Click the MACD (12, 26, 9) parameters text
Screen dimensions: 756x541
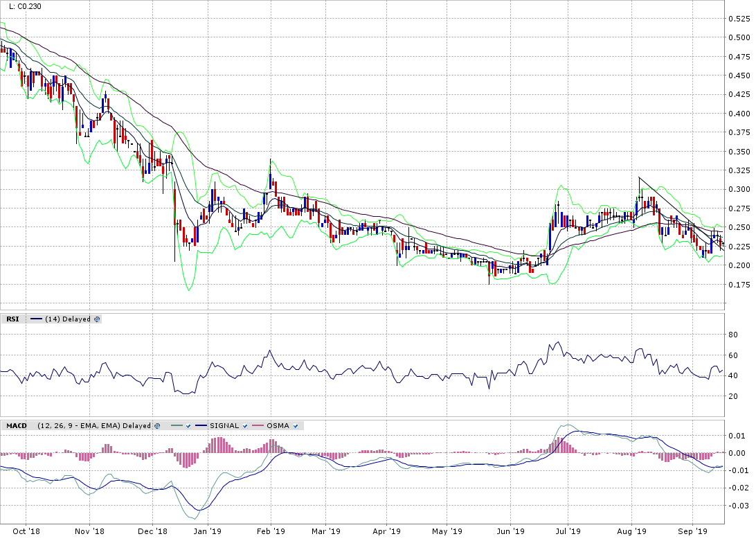94,426
